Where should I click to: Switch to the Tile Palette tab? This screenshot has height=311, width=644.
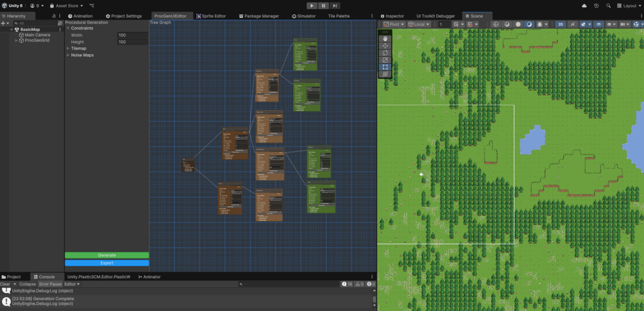339,16
